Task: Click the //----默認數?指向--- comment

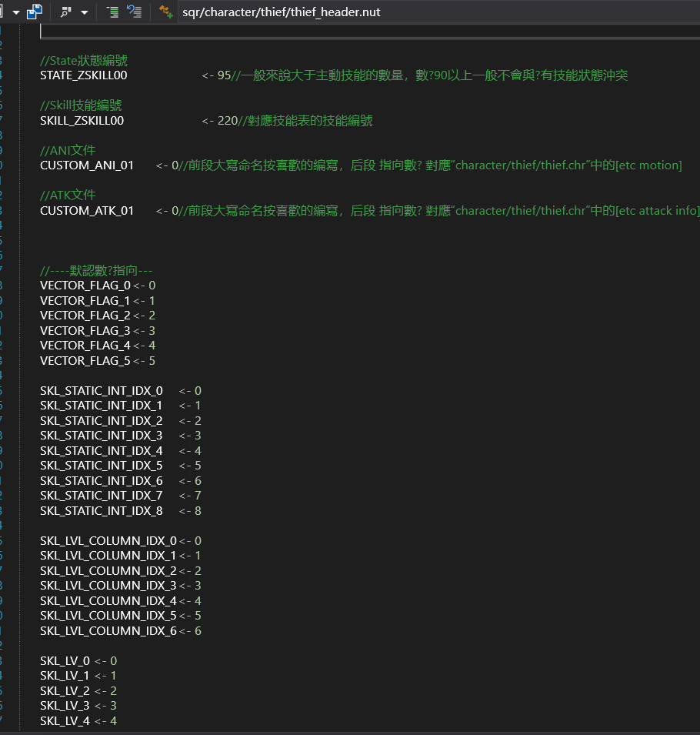Action: [96, 271]
